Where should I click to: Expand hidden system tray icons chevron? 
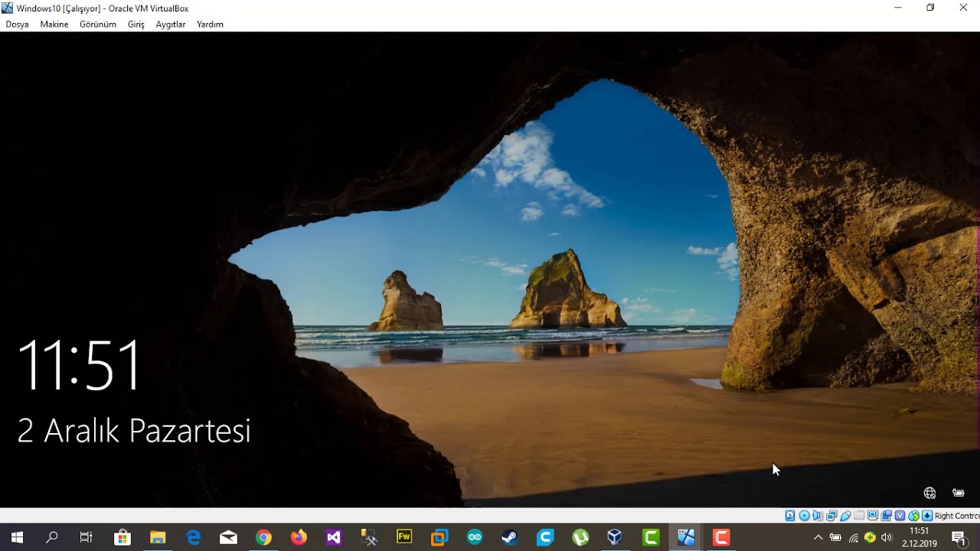pyautogui.click(x=818, y=538)
